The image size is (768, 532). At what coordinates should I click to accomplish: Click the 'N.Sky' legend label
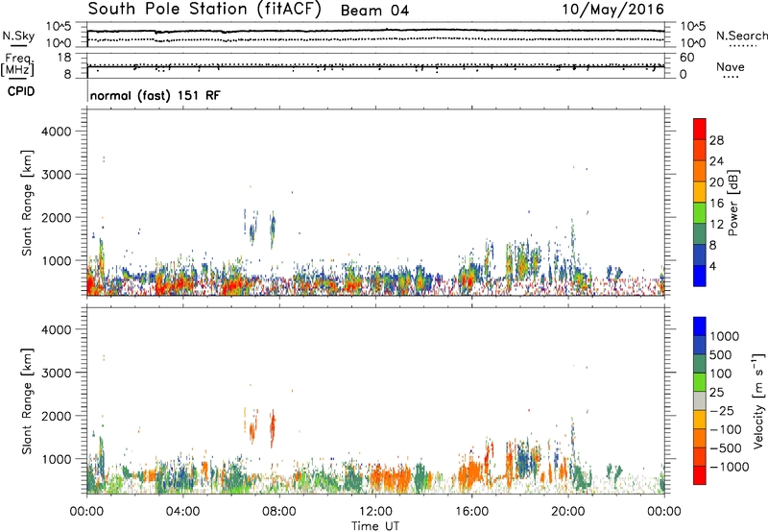[x=18, y=36]
